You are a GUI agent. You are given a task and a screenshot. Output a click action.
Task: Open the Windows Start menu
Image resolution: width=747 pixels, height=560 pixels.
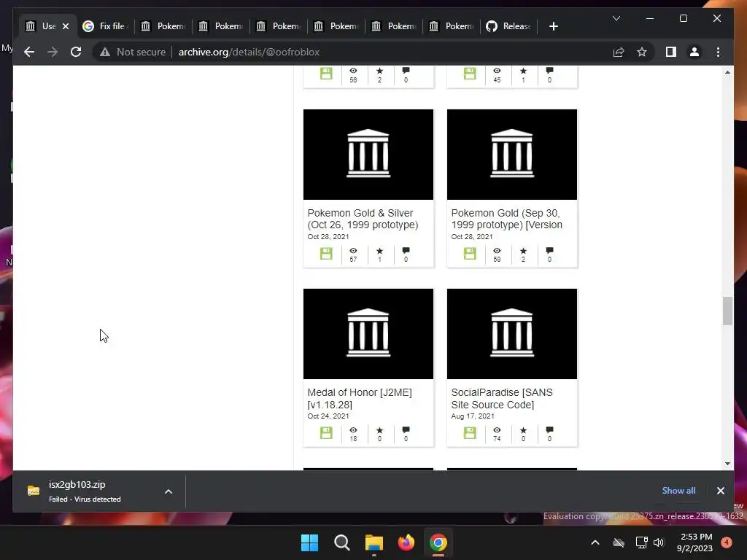coord(309,542)
